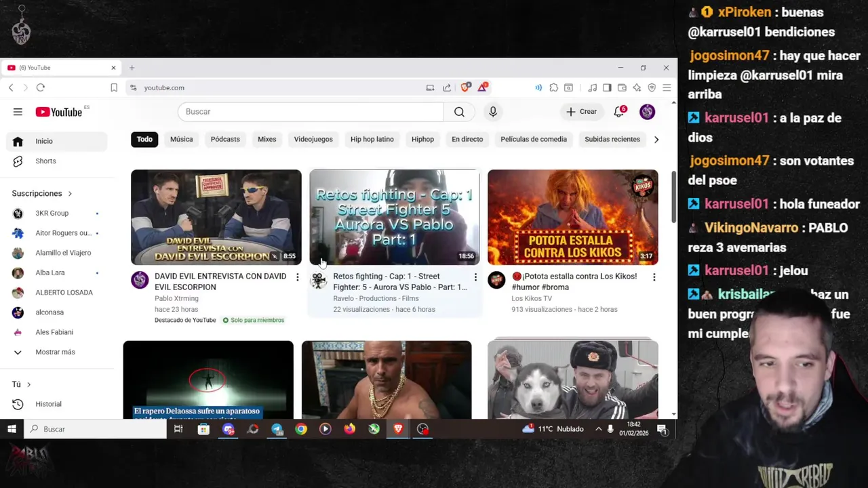
Task: Reload the page in browser toolbar
Action: pos(41,87)
